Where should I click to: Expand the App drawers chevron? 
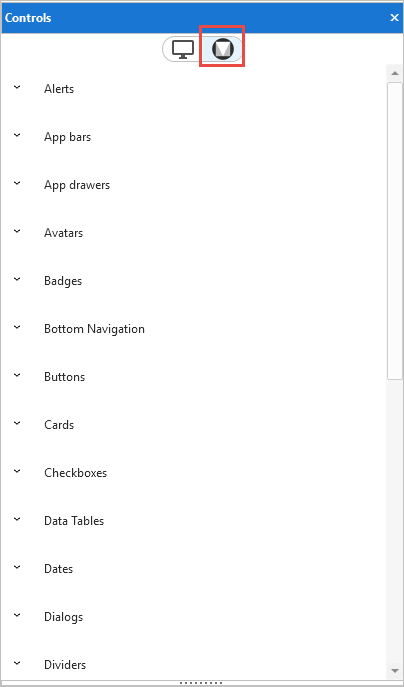(x=17, y=183)
